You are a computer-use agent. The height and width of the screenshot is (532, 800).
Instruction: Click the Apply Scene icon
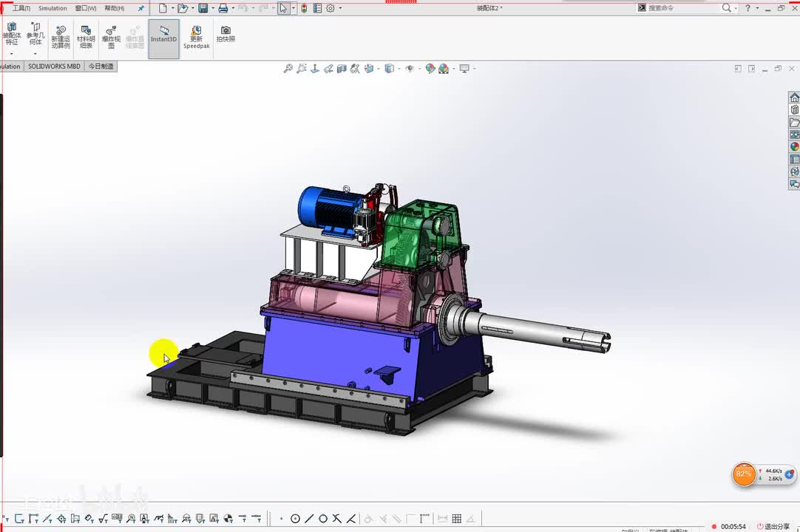(444, 69)
